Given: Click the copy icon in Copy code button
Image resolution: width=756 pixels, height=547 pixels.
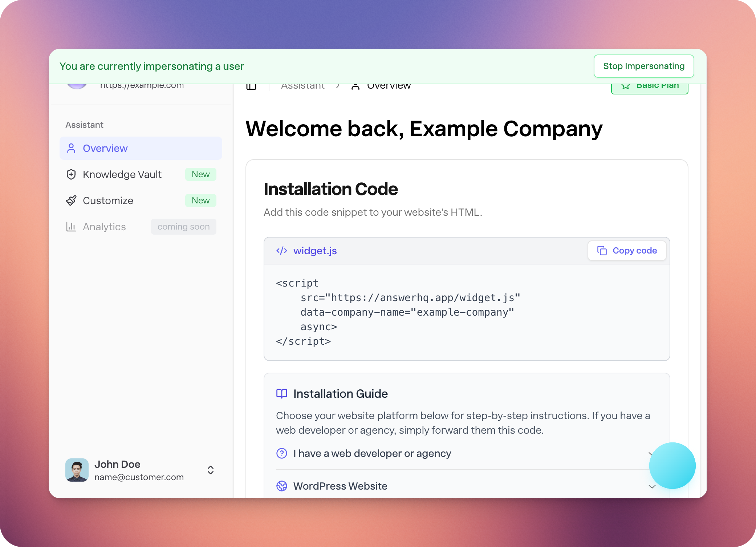Looking at the screenshot, I should point(602,251).
